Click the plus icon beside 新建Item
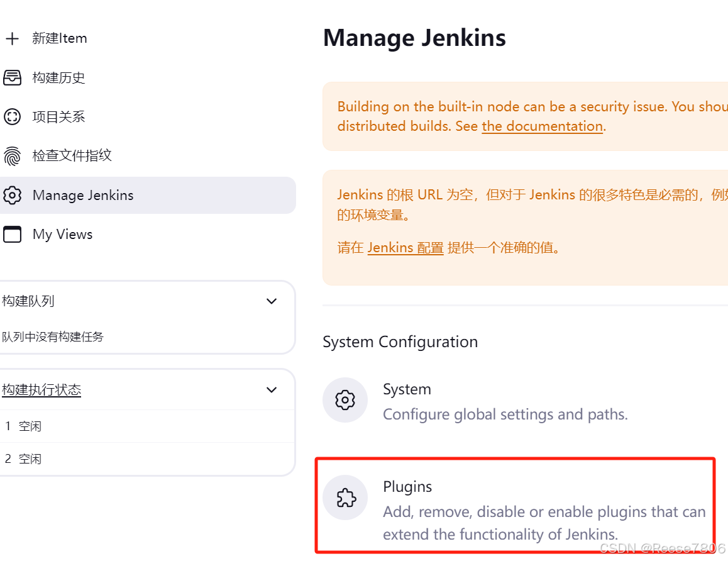The image size is (728, 561). pos(12,38)
